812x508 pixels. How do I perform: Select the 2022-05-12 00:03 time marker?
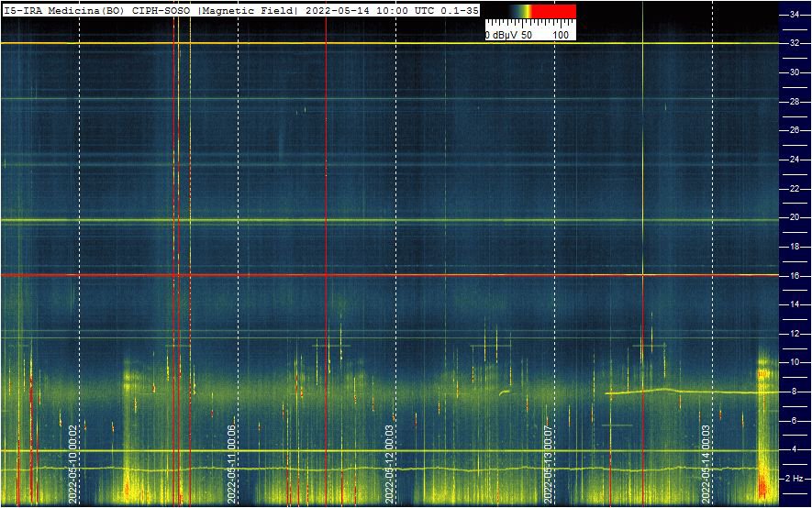[390, 465]
